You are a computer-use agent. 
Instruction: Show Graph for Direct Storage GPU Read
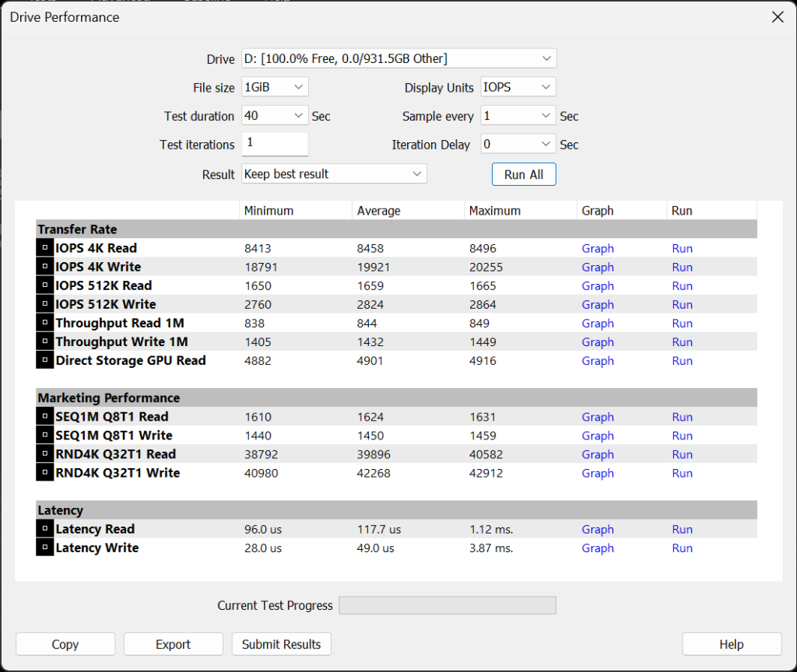click(x=598, y=361)
